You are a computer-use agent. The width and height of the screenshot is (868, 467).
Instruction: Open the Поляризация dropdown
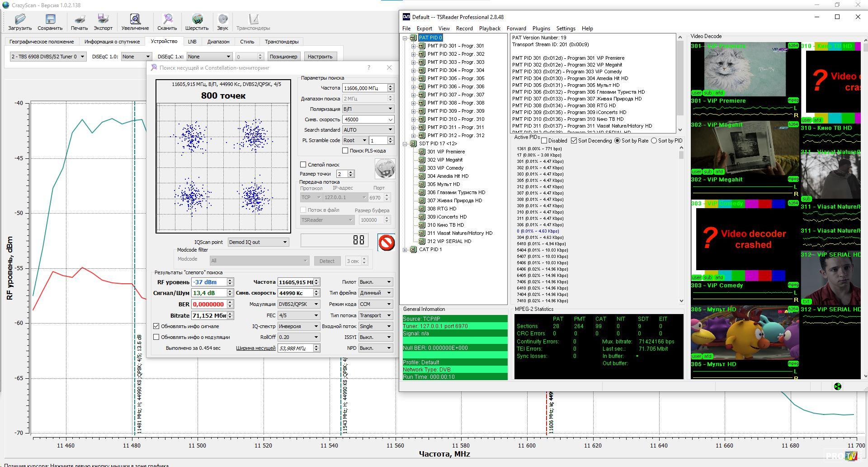coord(368,109)
